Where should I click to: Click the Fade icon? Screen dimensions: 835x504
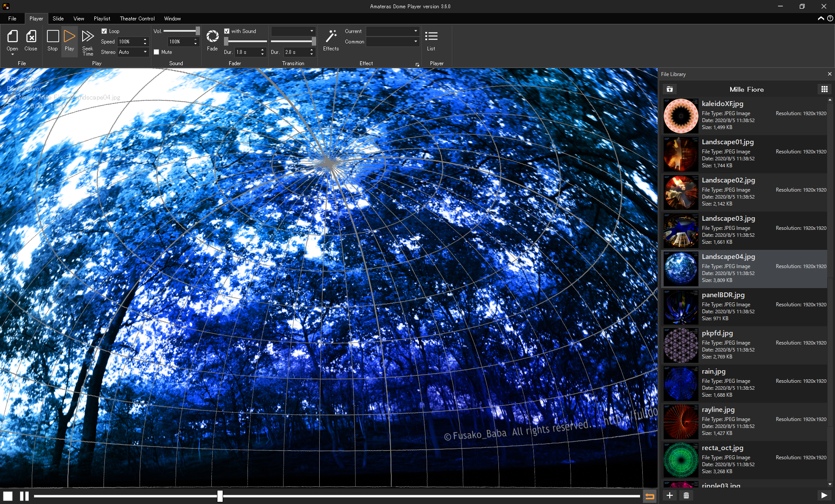[212, 36]
